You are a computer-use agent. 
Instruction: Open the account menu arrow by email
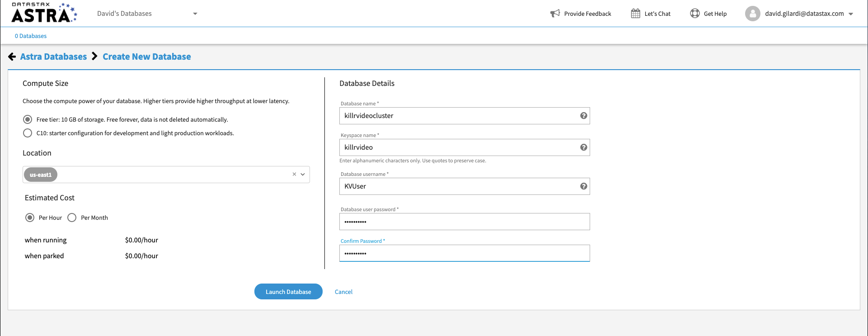coord(851,14)
